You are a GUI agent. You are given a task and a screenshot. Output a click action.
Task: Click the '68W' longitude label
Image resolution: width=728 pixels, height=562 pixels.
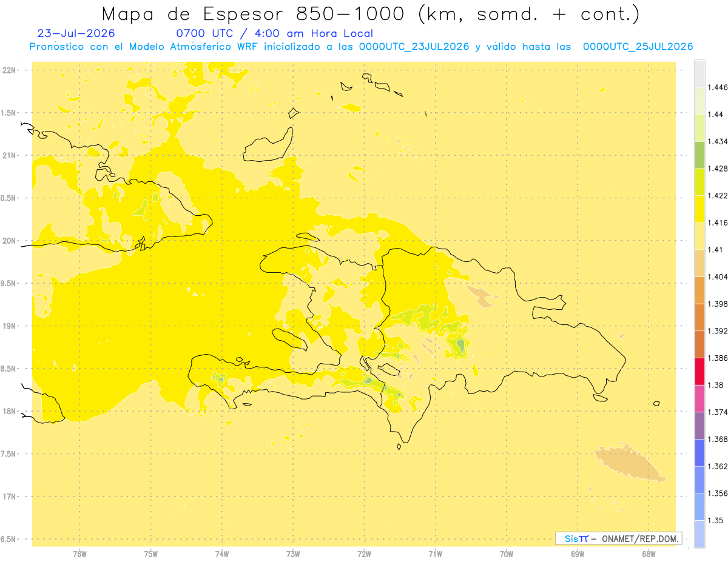click(649, 554)
